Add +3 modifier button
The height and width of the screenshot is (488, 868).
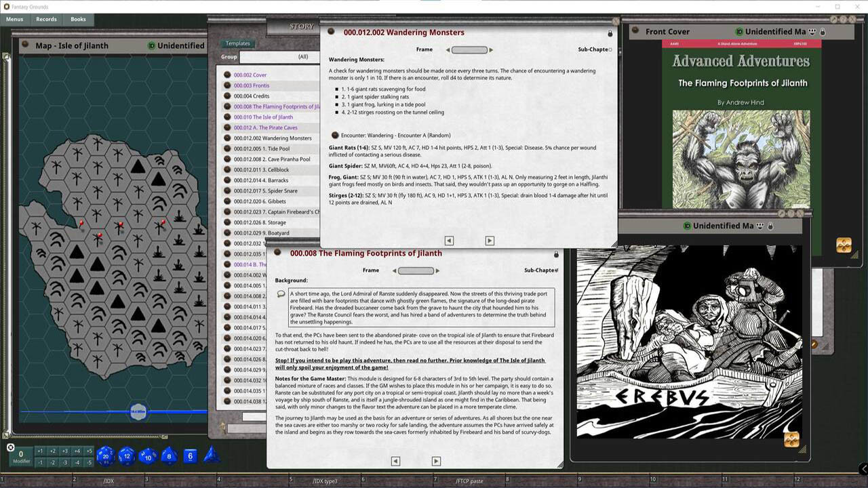pos(64,451)
